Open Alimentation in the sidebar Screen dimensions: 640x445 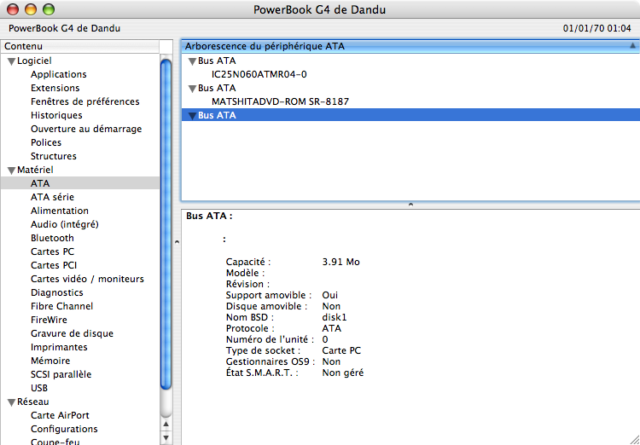tap(60, 211)
